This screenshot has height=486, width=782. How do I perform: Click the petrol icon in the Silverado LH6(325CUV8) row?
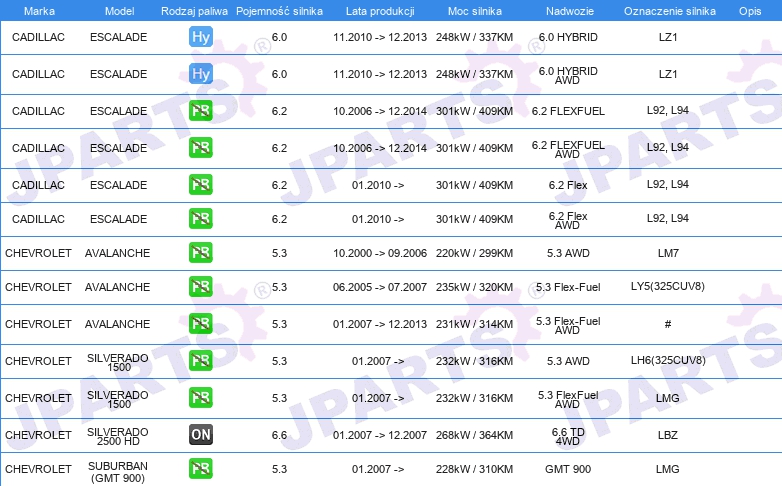[200, 361]
